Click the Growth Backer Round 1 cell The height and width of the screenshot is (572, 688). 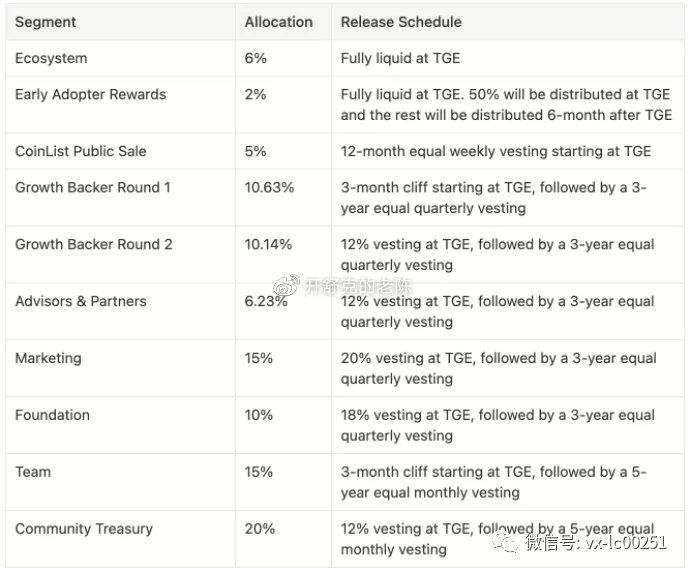pos(93,187)
